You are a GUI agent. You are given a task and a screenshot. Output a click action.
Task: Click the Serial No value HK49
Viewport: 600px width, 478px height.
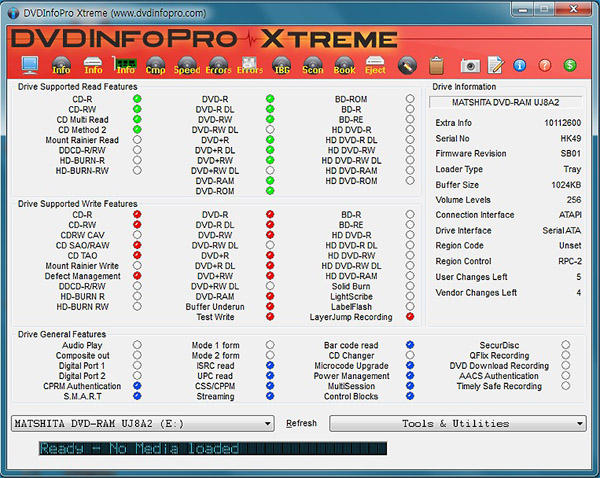[571, 138]
